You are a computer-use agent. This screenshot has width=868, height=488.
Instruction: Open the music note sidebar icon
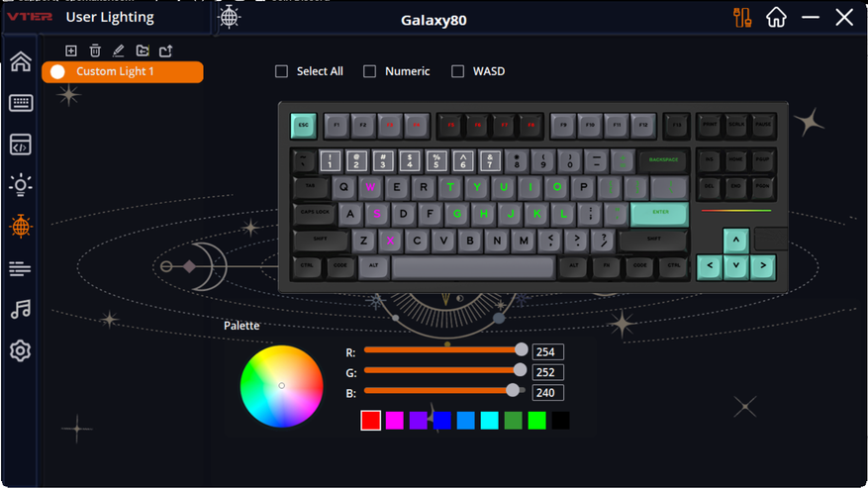pyautogui.click(x=21, y=309)
